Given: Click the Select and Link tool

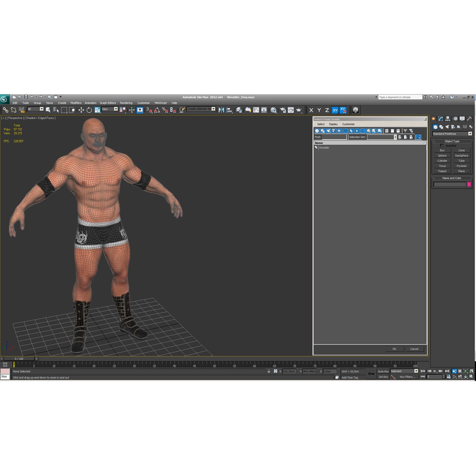Looking at the screenshot, I should click(x=5, y=110).
